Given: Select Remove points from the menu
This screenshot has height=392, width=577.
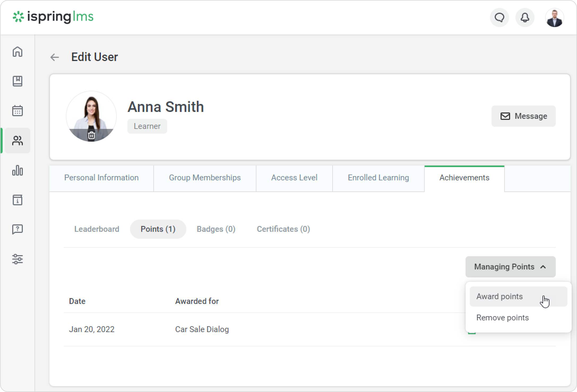Looking at the screenshot, I should point(502,318).
